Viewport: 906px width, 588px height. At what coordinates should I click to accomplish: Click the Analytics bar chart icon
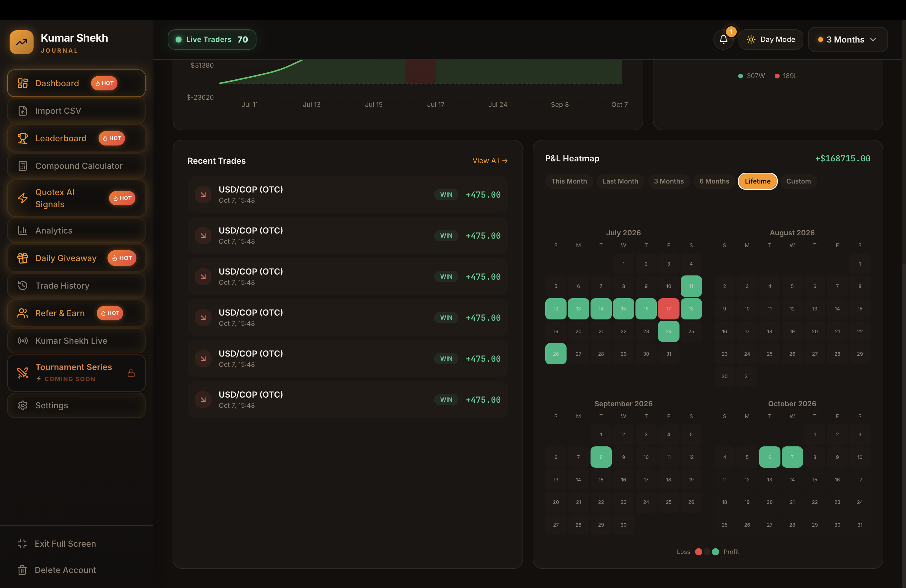point(23,231)
